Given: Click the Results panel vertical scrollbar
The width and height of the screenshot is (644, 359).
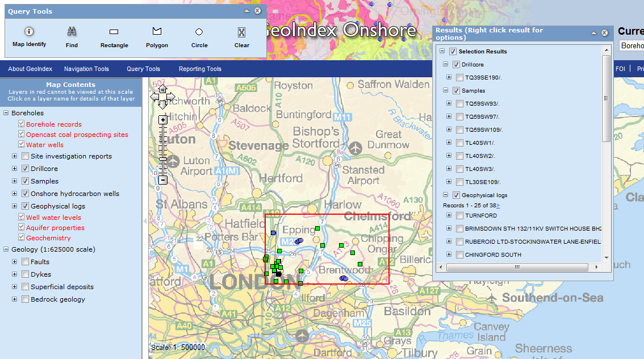Looking at the screenshot, I should [606, 99].
